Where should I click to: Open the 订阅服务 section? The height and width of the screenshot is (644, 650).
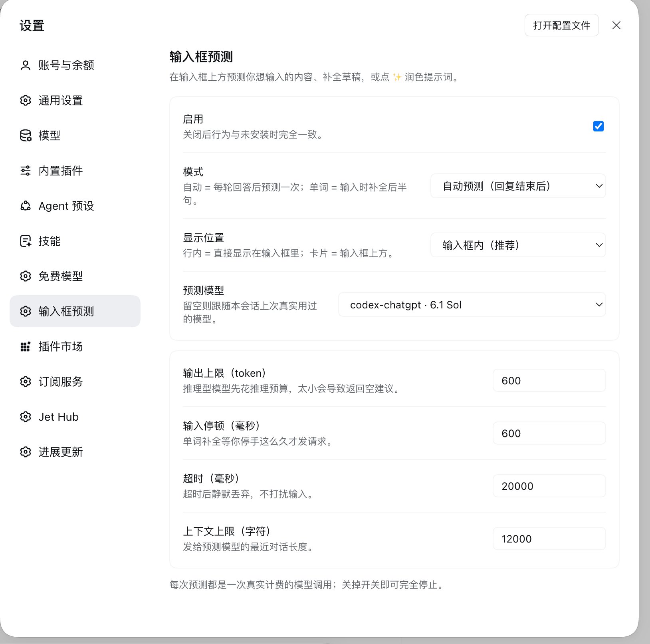click(75, 382)
